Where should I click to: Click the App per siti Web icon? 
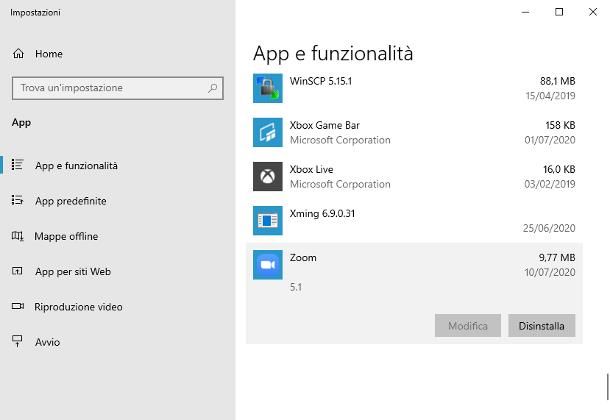coord(18,271)
